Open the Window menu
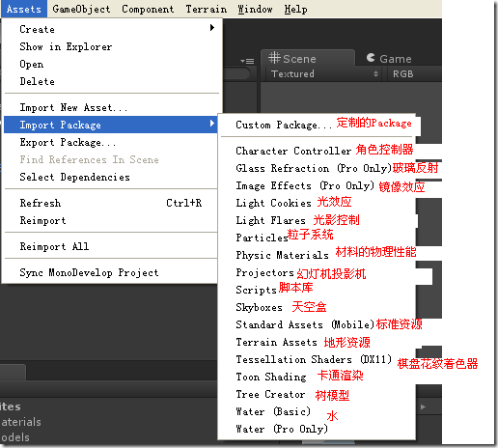The image size is (498, 448). coord(255,9)
